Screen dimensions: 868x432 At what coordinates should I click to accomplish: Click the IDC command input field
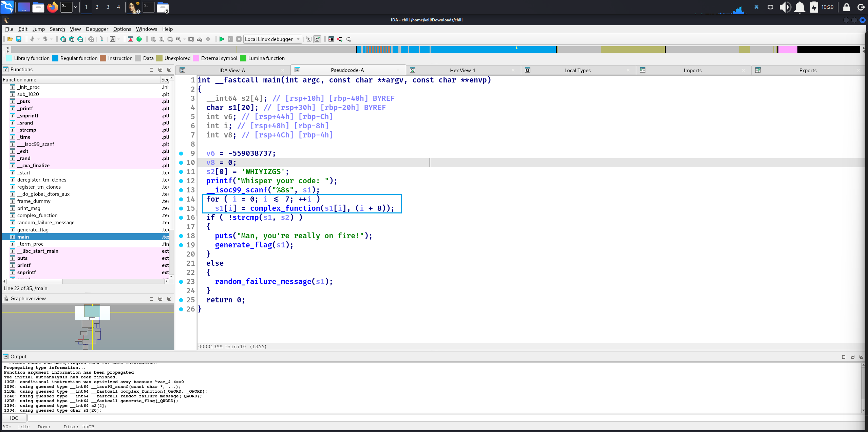441,418
